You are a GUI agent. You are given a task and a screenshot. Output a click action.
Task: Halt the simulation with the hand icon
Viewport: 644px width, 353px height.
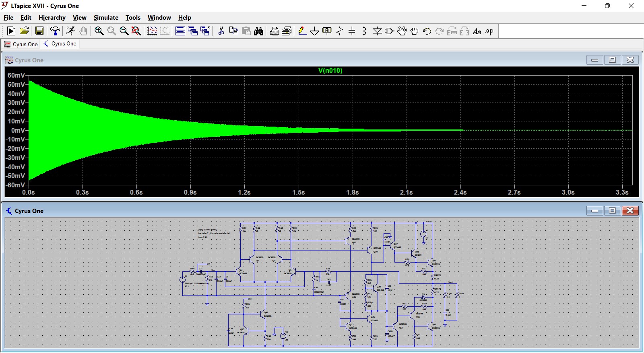coord(83,31)
